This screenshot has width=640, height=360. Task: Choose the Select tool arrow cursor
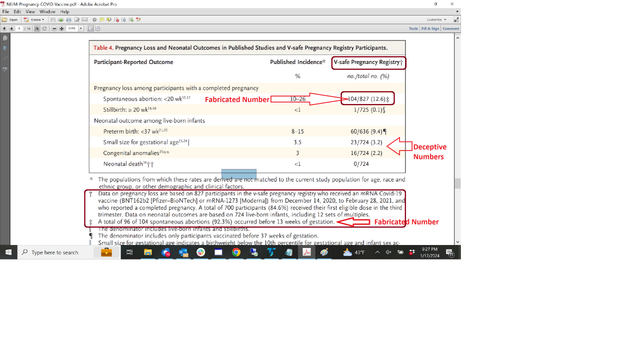37,29
